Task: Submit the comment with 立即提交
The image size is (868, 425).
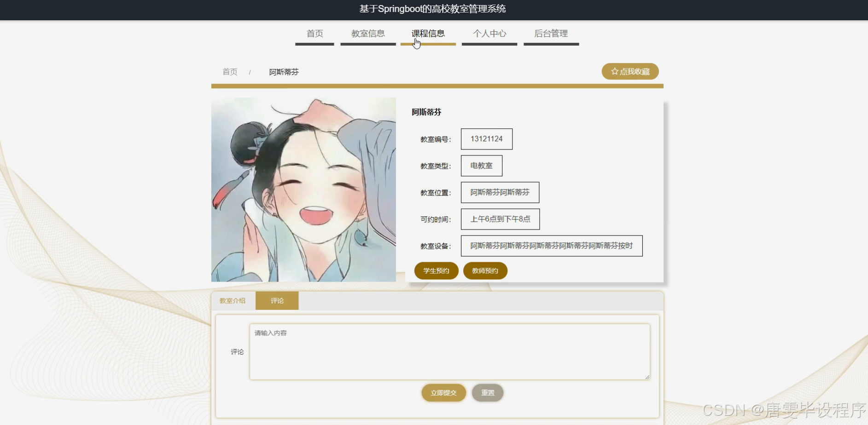Action: [x=444, y=393]
